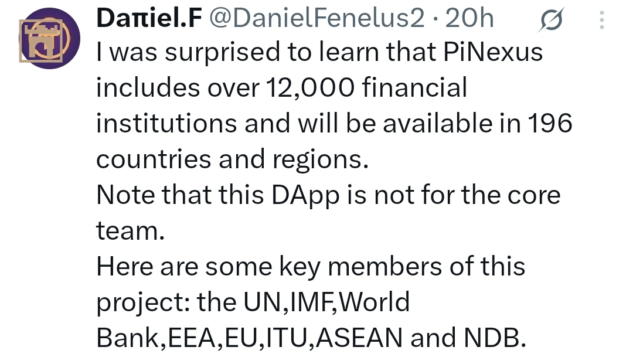Screen dimensions: 633x364
Task: Click the abbreviation EEA in the tweet
Action: [x=192, y=338]
